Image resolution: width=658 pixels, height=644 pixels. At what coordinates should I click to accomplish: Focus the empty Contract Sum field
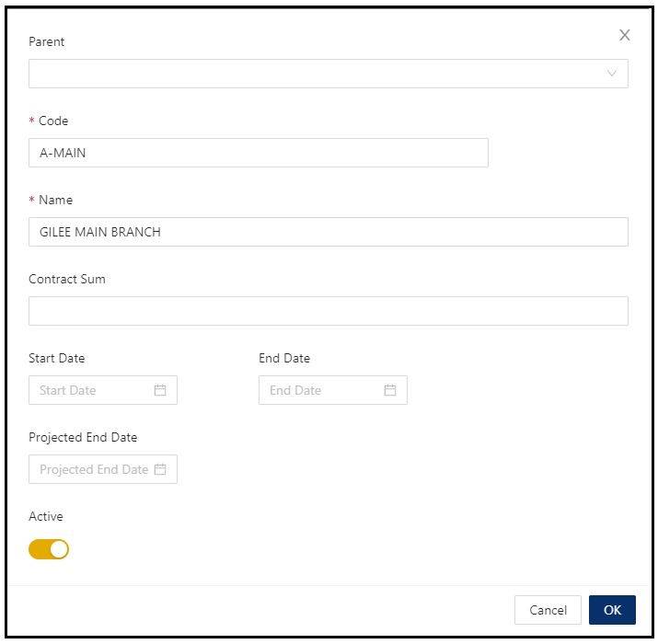pos(329,311)
